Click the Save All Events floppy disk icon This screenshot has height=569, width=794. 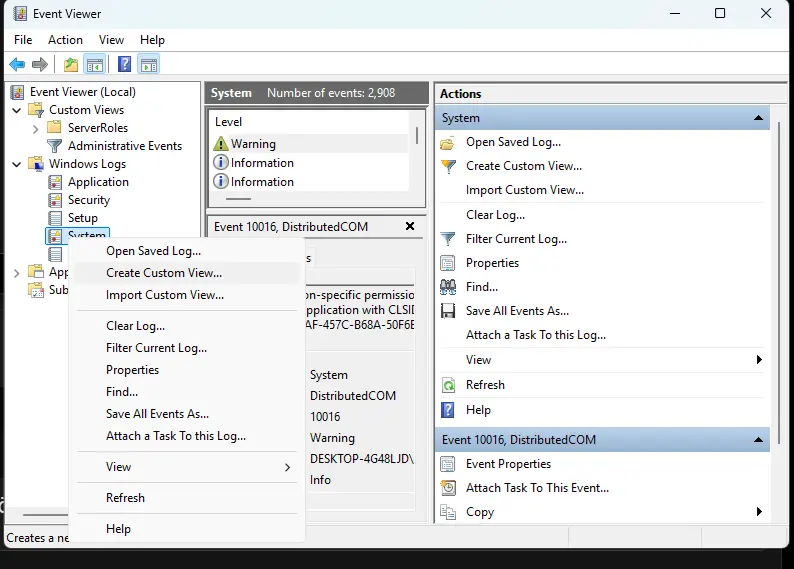click(x=448, y=311)
